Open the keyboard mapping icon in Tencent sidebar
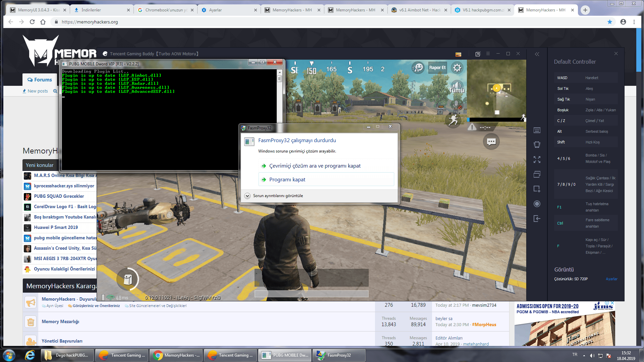The height and width of the screenshot is (362, 644). [537, 130]
